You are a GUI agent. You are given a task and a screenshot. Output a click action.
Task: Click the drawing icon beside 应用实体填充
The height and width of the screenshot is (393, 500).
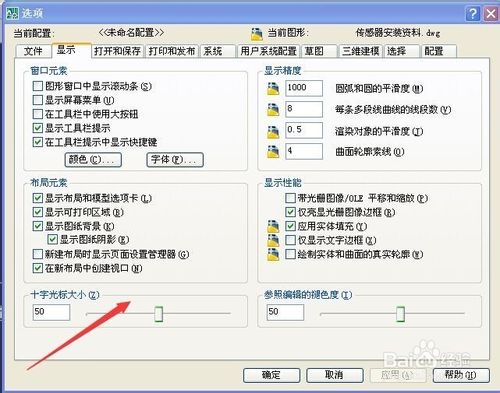pyautogui.click(x=273, y=226)
